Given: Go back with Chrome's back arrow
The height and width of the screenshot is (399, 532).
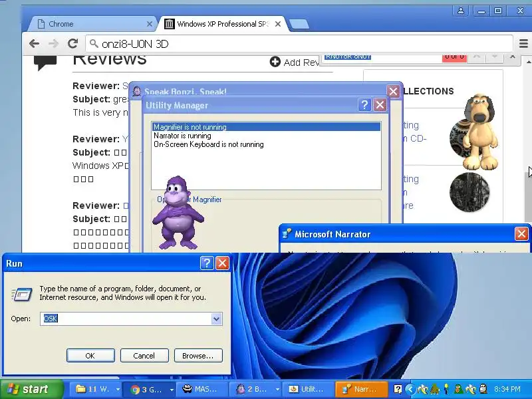Looking at the screenshot, I should (x=34, y=44).
